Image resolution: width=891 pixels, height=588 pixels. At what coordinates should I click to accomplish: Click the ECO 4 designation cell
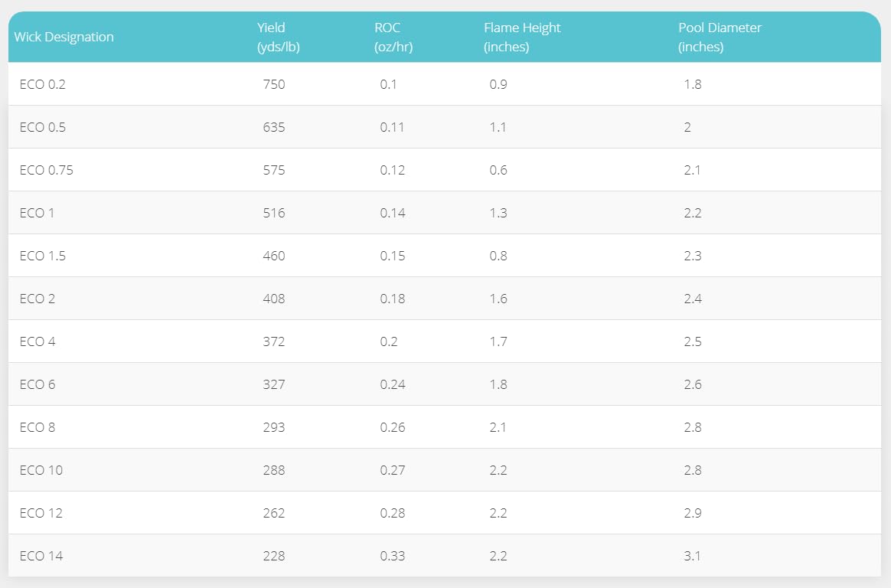click(38, 341)
